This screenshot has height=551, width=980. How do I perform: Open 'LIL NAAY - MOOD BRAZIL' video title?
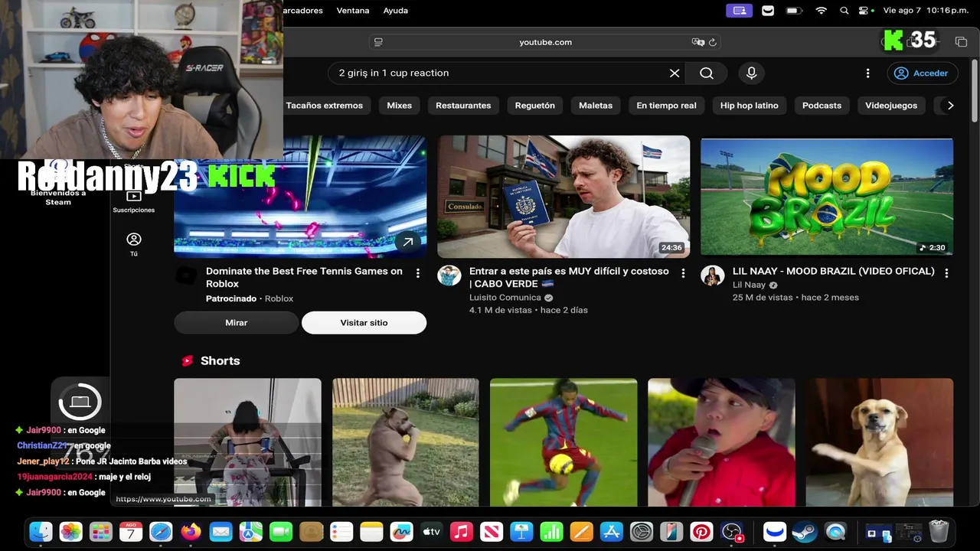pyautogui.click(x=834, y=271)
